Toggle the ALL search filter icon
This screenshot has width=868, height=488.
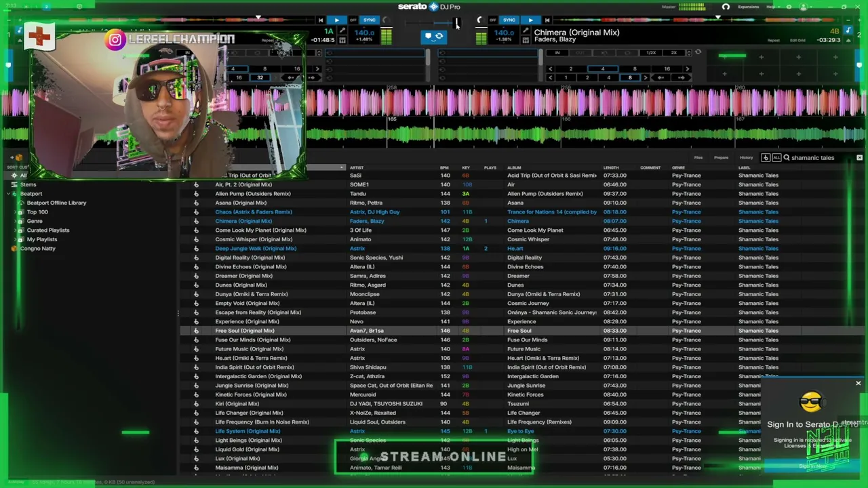click(x=776, y=158)
